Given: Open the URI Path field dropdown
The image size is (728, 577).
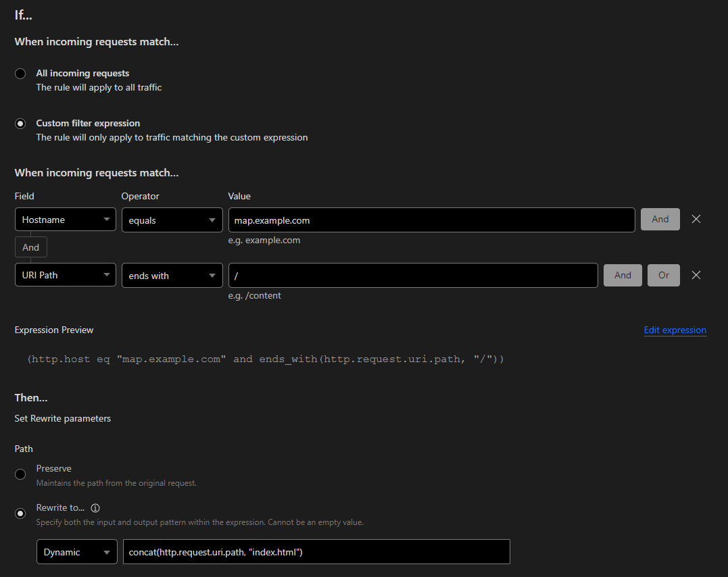Looking at the screenshot, I should (65, 275).
